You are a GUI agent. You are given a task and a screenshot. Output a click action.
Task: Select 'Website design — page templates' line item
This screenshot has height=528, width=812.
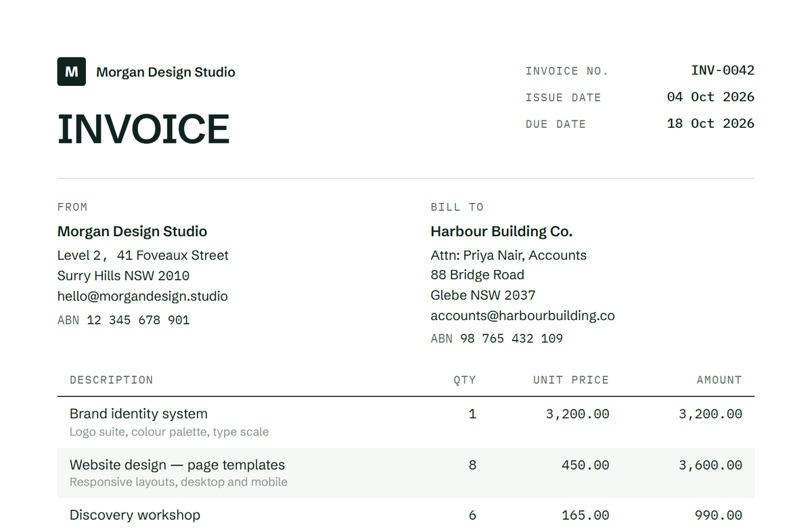click(x=177, y=465)
